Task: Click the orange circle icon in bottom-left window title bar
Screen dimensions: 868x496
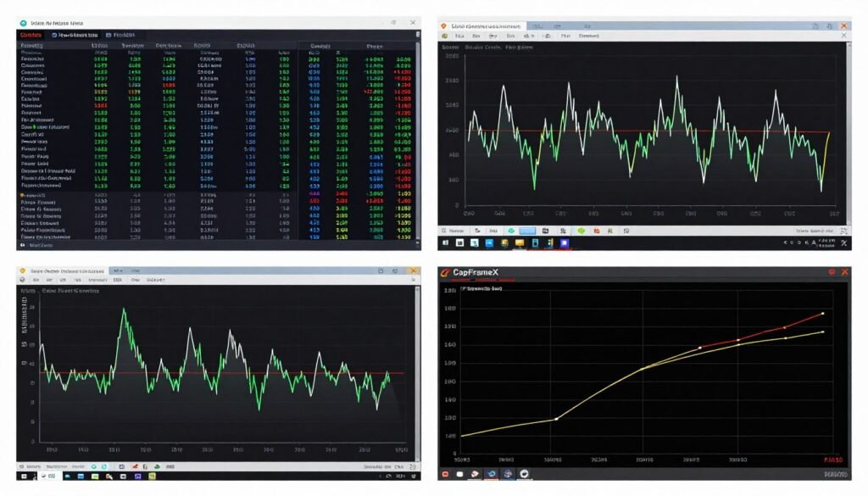Action: coord(23,270)
